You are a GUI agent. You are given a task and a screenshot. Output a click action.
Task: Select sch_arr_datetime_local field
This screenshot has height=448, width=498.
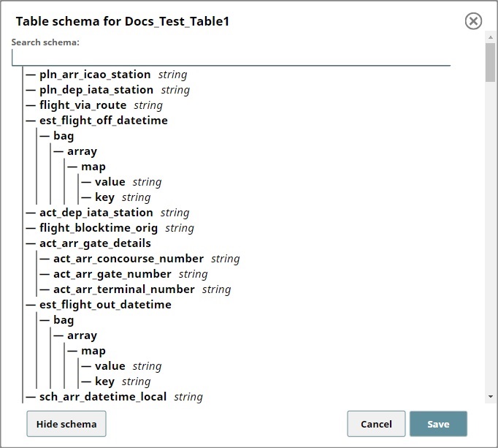pos(103,397)
